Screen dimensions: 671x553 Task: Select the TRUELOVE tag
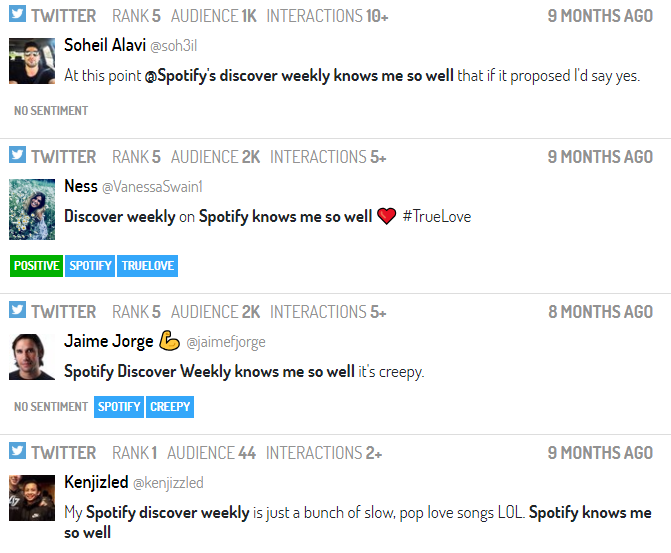[x=147, y=266]
